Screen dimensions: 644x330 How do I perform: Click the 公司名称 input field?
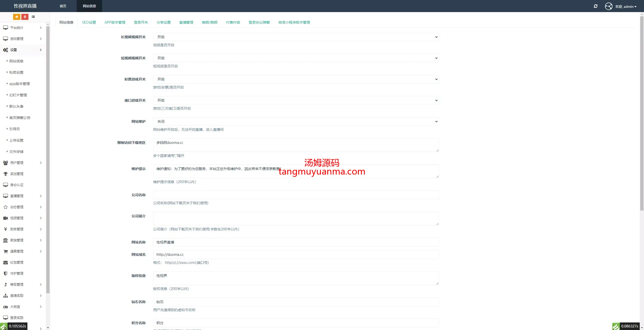(296, 195)
